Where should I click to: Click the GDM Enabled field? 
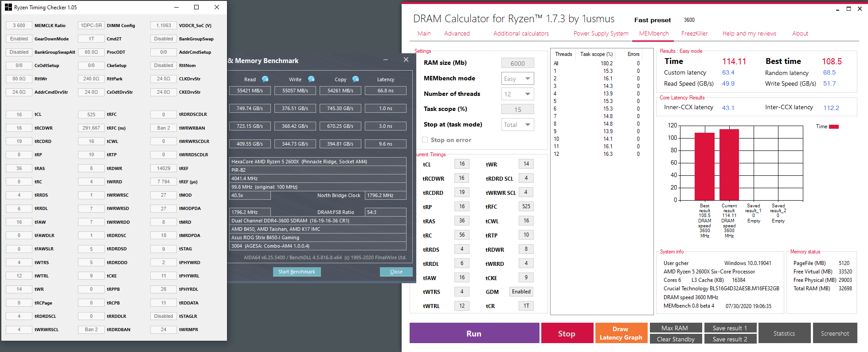click(x=521, y=292)
